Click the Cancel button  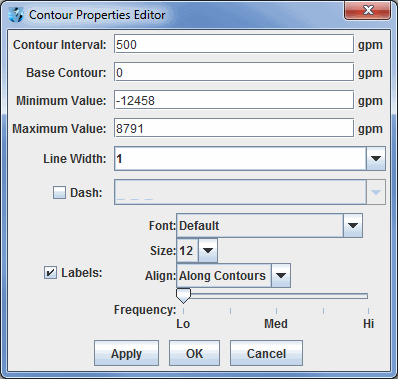coord(266,353)
